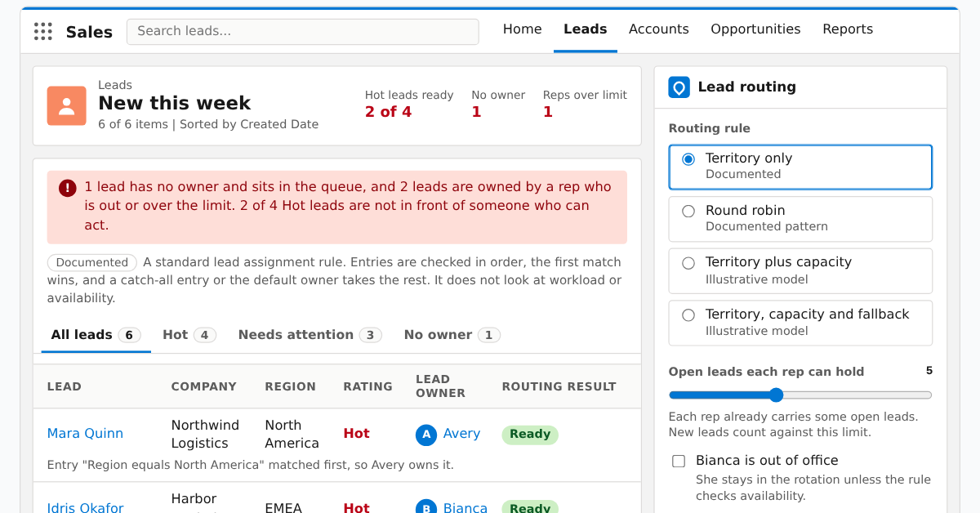Click the No owner count metric

point(498,105)
